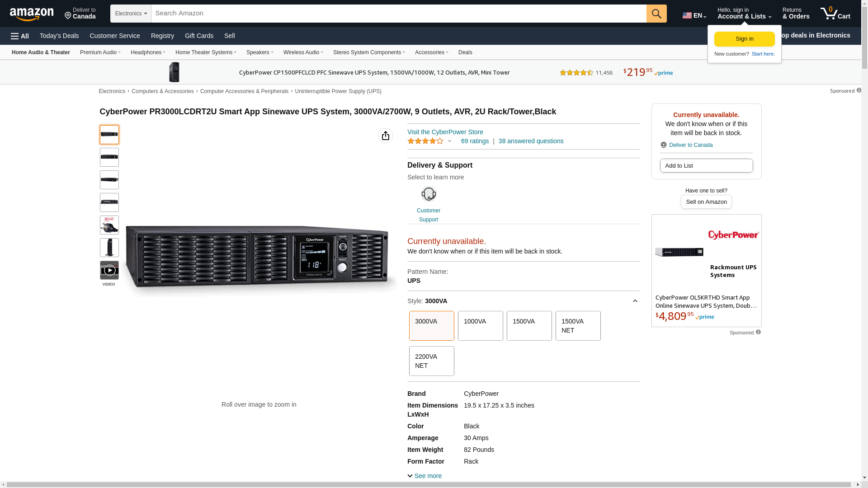Open the Electronics search category dropdown
868x488 pixels.
tap(131, 14)
